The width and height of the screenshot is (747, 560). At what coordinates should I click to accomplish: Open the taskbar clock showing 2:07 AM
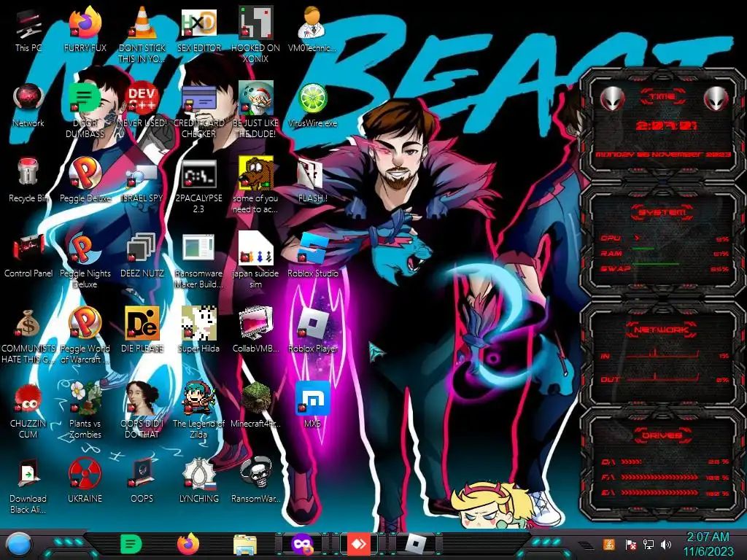[708, 544]
